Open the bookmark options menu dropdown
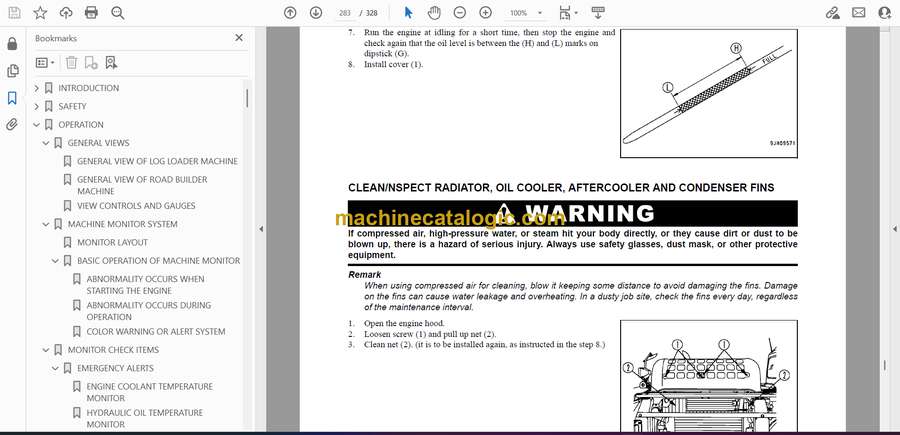Viewport: 900px width, 435px height. click(45, 63)
